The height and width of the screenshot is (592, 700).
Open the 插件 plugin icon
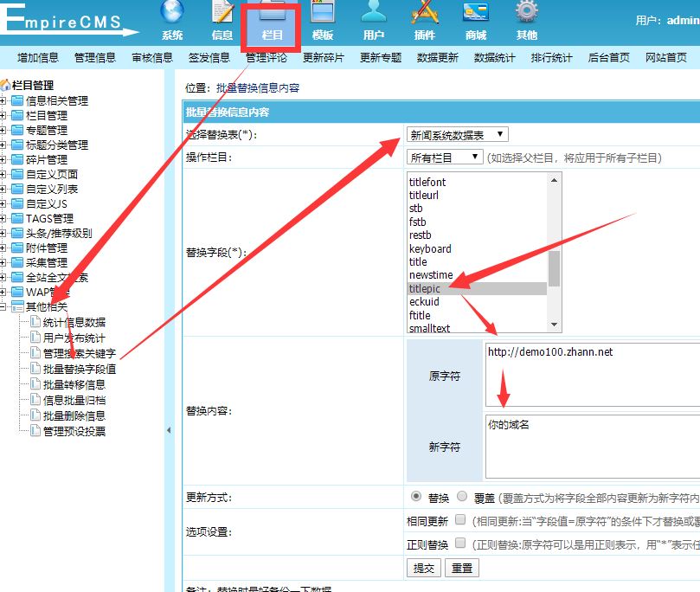424,14
